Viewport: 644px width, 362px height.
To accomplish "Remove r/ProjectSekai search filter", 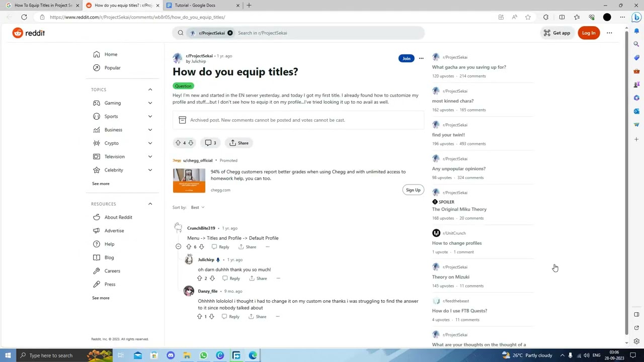I will (x=230, y=33).
